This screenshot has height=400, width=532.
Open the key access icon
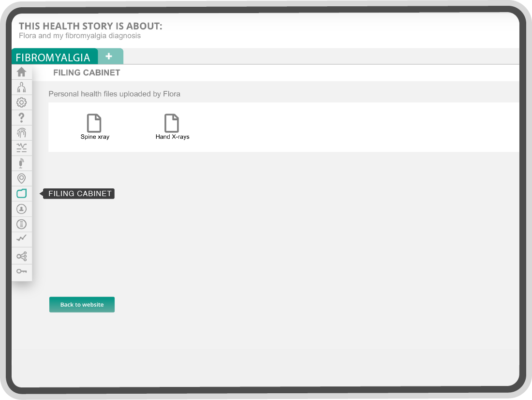point(21,271)
